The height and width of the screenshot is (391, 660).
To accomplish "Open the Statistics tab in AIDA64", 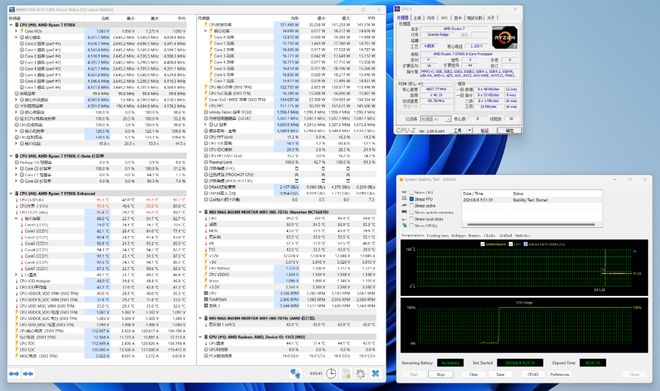I will pyautogui.click(x=522, y=236).
